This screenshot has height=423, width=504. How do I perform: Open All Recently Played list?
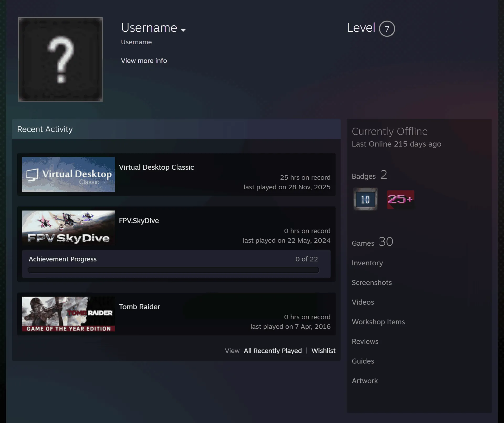(x=273, y=351)
